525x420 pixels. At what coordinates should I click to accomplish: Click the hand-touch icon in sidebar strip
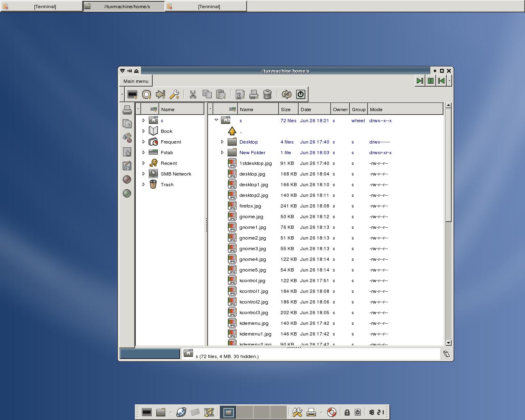click(127, 152)
